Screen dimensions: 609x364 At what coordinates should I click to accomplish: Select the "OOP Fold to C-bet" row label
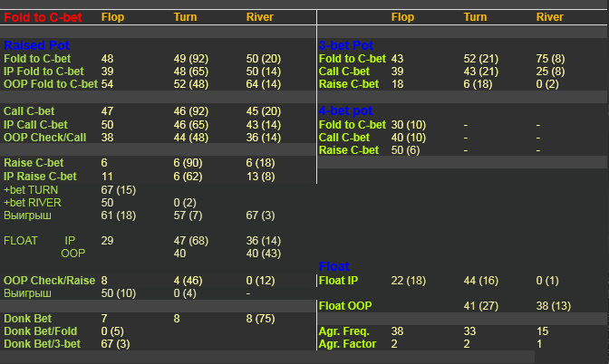pos(50,84)
